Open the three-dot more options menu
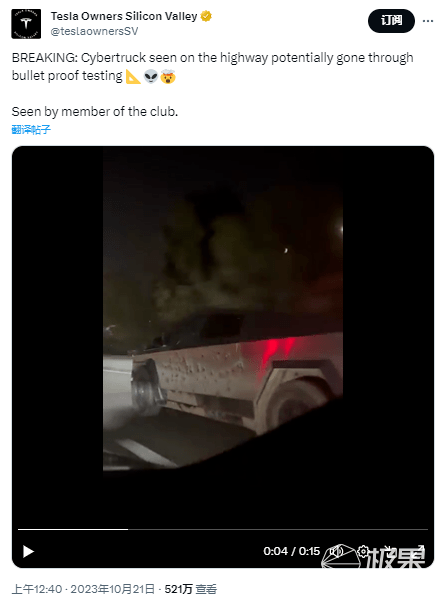This screenshot has width=445, height=604. (x=428, y=21)
